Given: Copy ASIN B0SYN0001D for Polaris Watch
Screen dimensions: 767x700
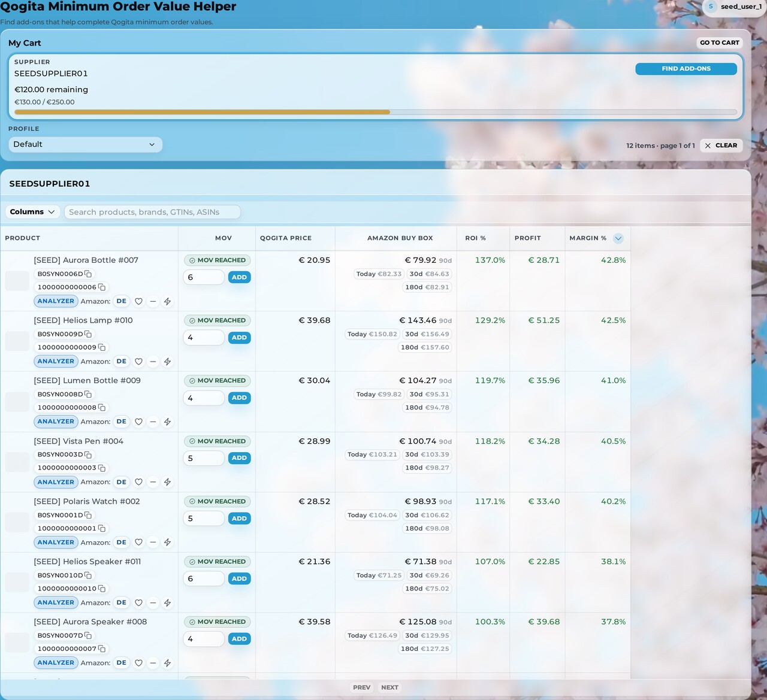Looking at the screenshot, I should [x=88, y=515].
